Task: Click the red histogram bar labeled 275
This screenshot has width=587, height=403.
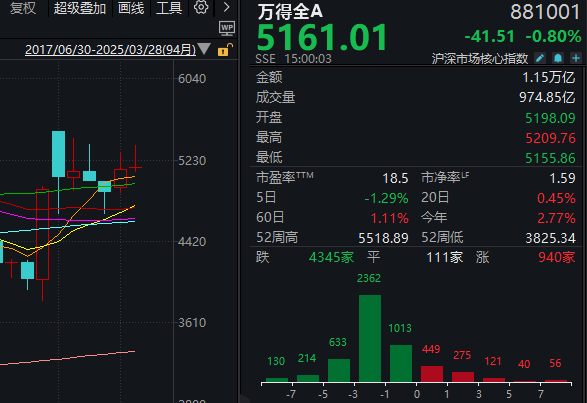Action: point(463,377)
